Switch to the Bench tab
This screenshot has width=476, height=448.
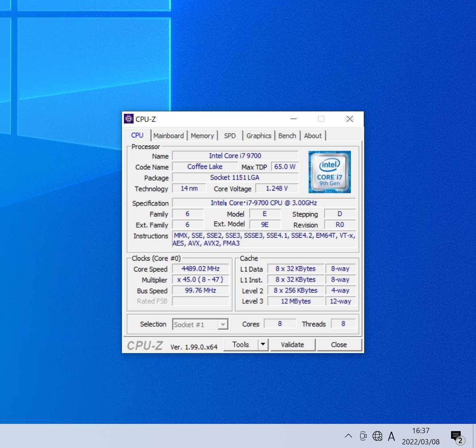[287, 136]
